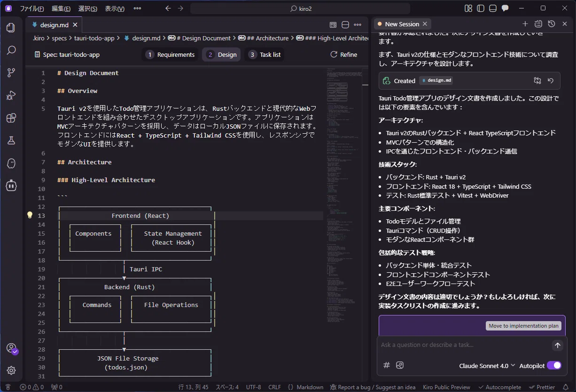Click the Kiro app logo in title bar
The image size is (576, 392).
pos(8,8)
